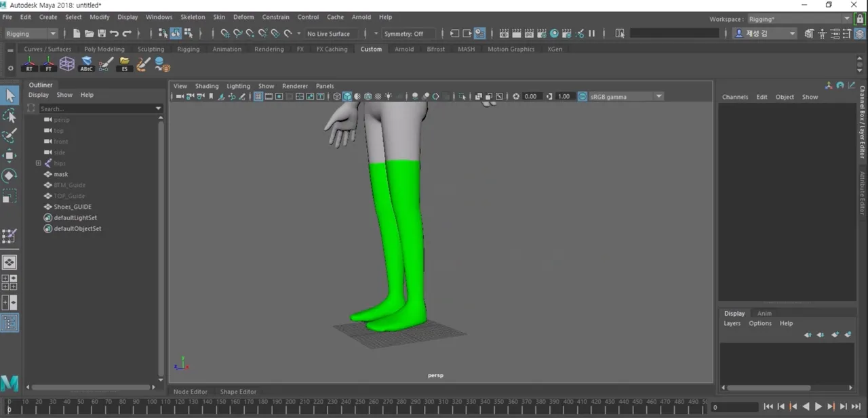Click the Lasso tool in the left toolbox
Image resolution: width=868 pixels, height=418 pixels.
pos(10,115)
